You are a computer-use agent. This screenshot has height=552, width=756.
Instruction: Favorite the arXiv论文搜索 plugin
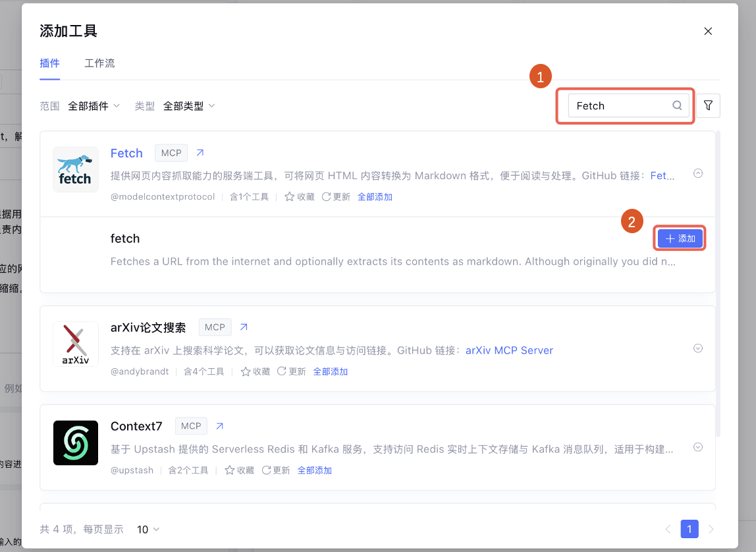click(255, 372)
